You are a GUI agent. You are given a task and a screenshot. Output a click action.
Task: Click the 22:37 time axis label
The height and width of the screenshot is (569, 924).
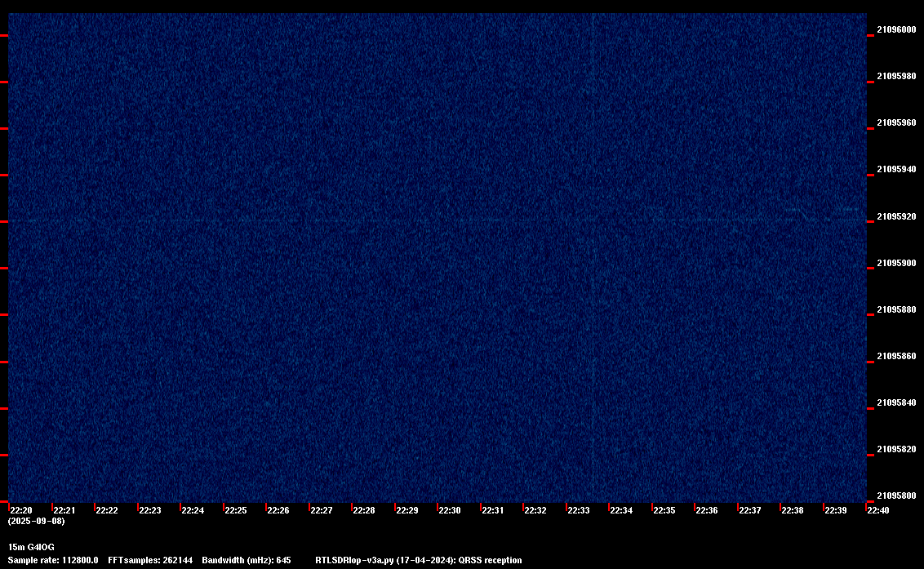(x=749, y=510)
